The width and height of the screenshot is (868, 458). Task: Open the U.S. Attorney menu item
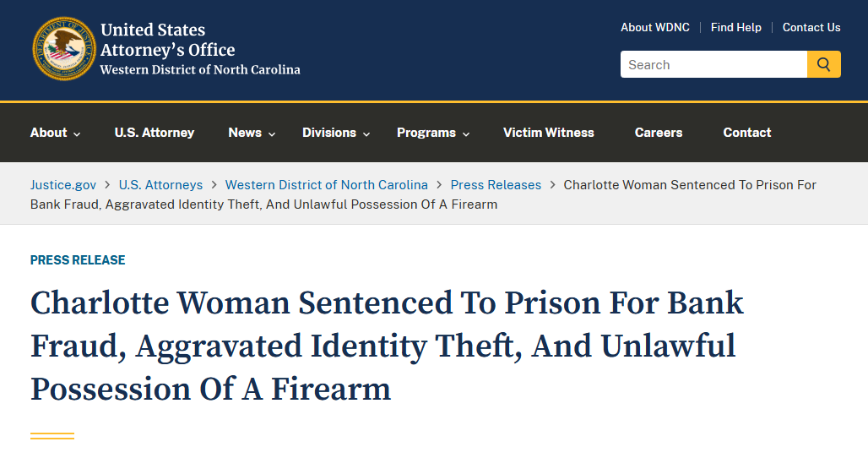pos(155,133)
